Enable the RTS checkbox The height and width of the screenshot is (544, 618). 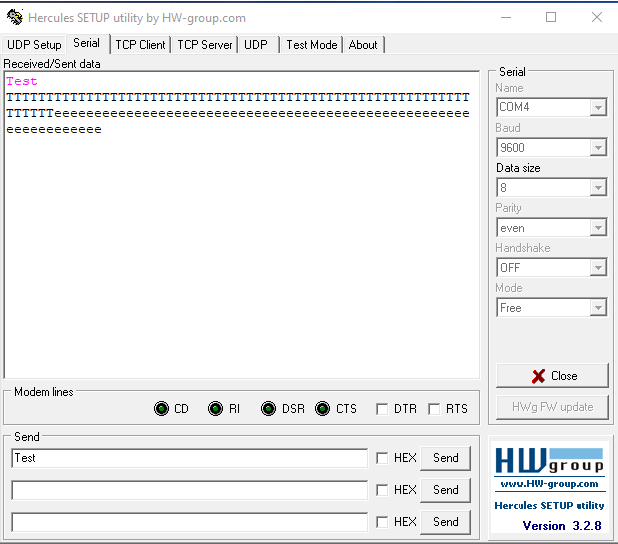click(434, 409)
